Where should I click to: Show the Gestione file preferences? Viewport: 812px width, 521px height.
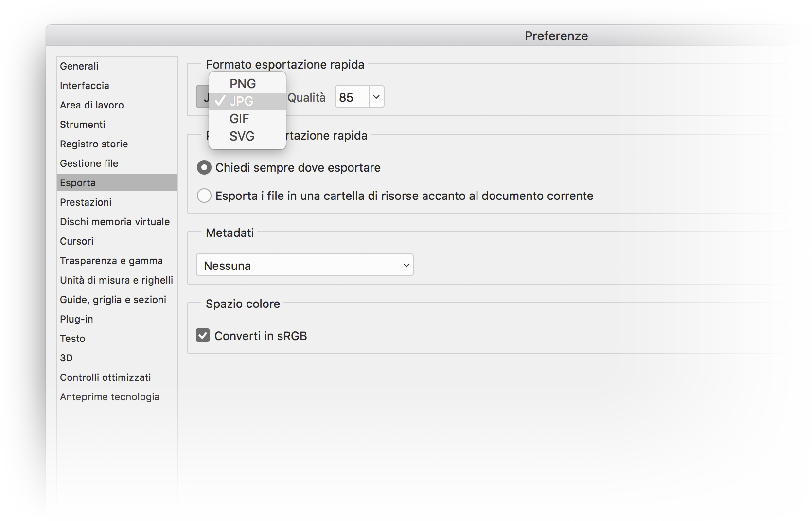pyautogui.click(x=89, y=163)
